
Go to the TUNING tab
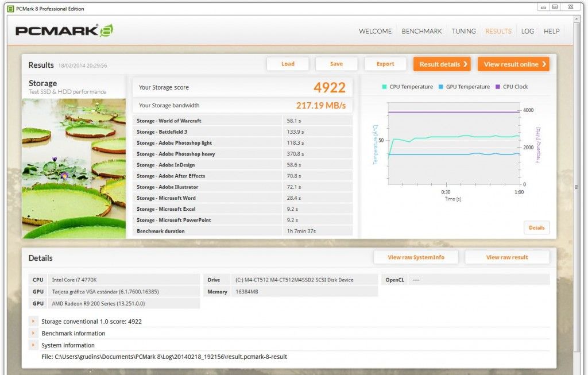[x=463, y=31]
